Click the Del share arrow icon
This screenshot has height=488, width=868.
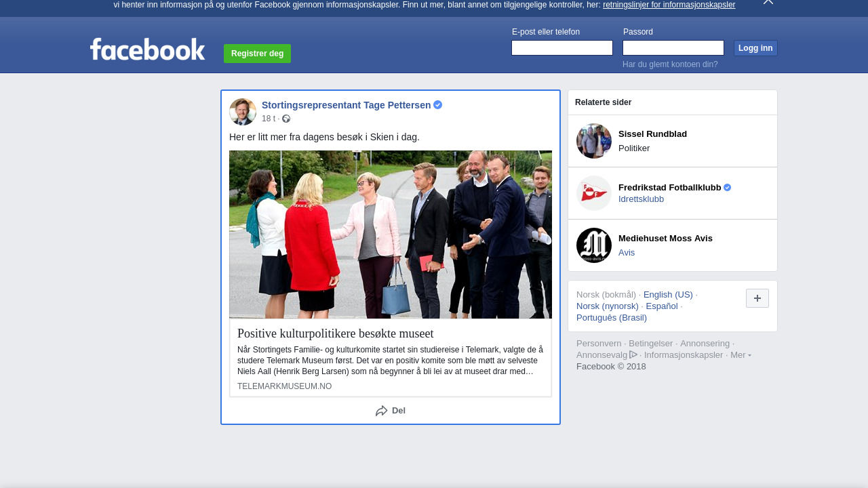[382, 411]
